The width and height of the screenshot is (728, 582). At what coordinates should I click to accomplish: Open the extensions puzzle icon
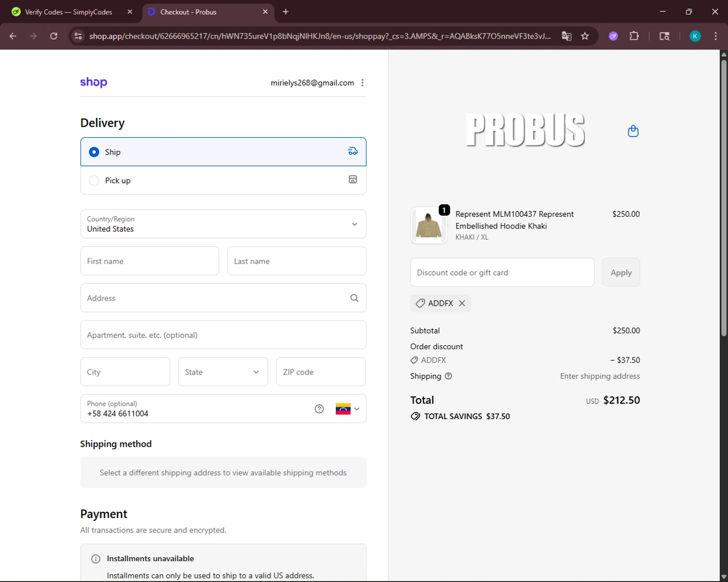(x=634, y=36)
